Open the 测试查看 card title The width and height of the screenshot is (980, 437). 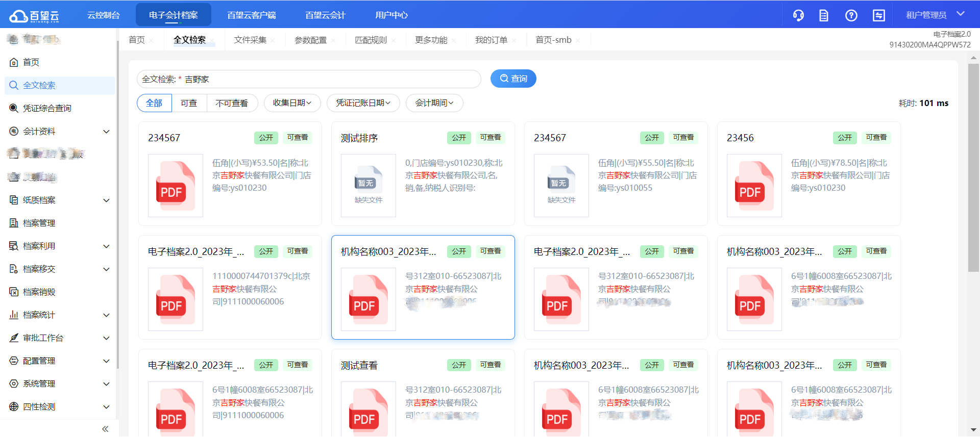click(359, 366)
